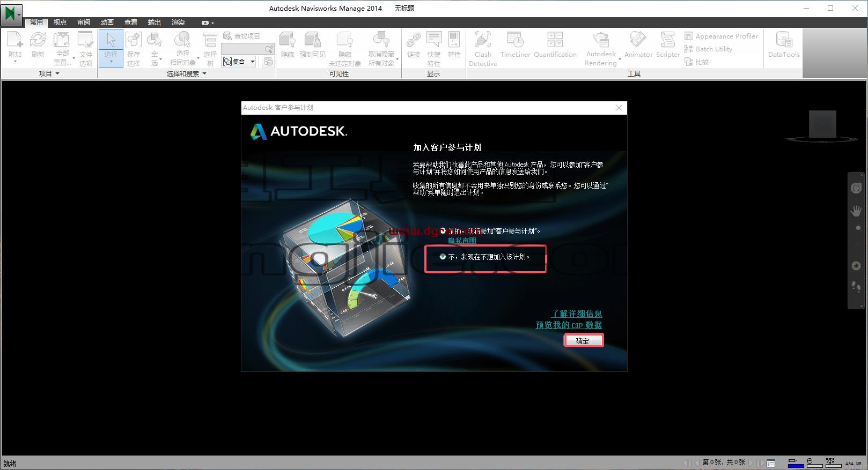Click the steering wheel icon in navigation bar
Screen dimensions: 868x470
click(856, 188)
